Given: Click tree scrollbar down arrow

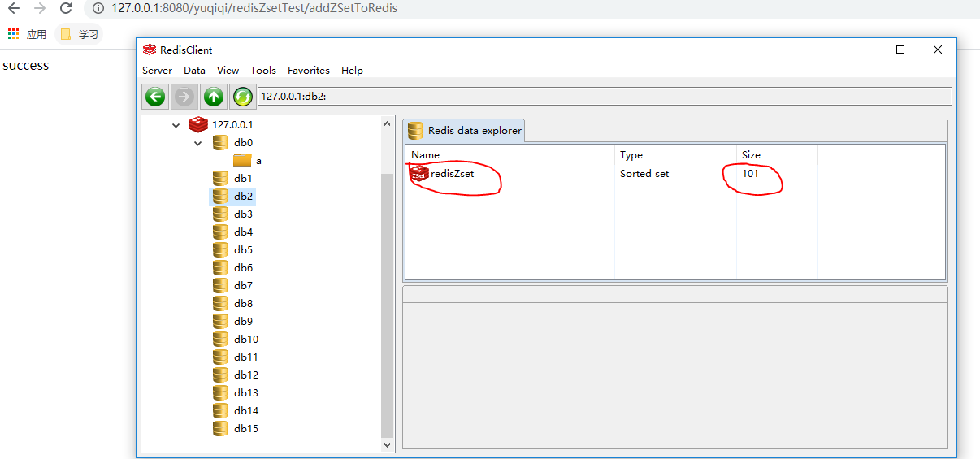Looking at the screenshot, I should (x=387, y=444).
